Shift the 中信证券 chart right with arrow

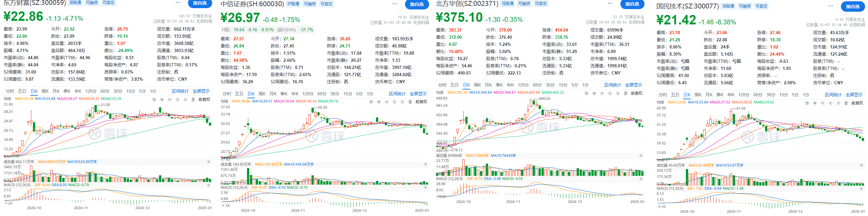(x=402, y=102)
